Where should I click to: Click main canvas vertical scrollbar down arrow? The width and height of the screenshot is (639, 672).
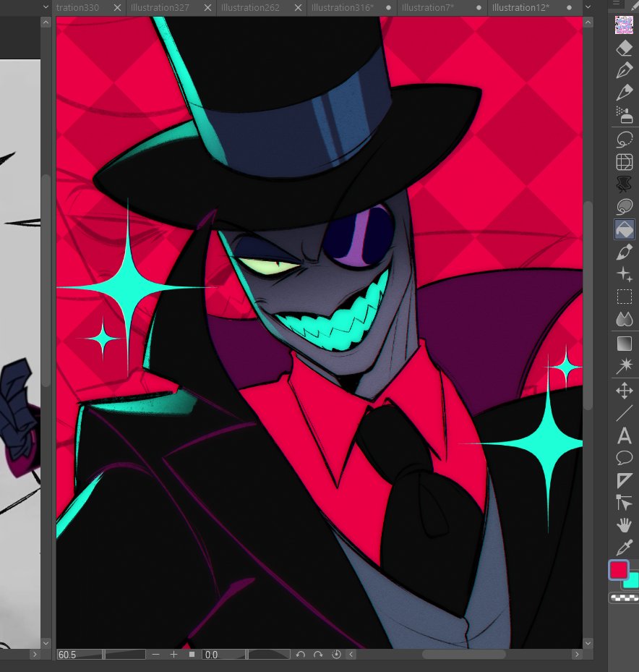[x=588, y=643]
